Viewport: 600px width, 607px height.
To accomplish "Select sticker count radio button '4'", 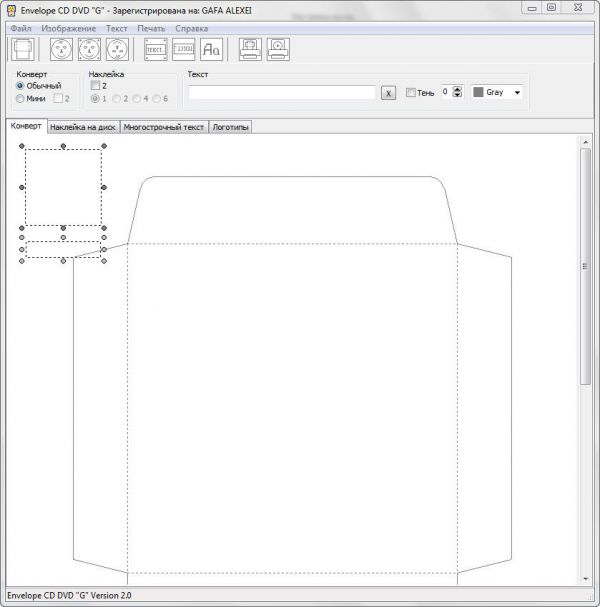I will (x=136, y=99).
